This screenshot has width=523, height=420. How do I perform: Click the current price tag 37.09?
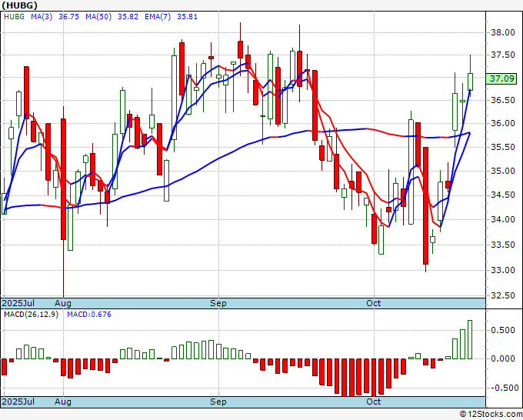[x=502, y=78]
